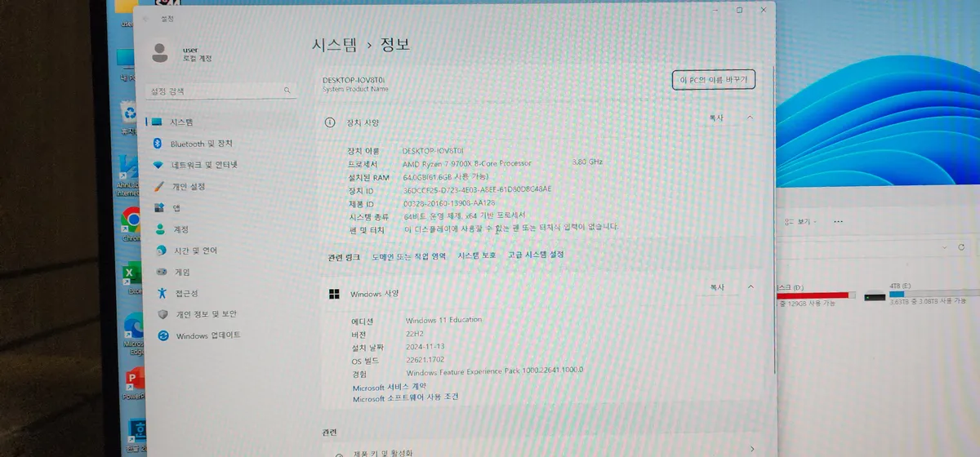Select the 설치 날짜 2024-11-13 value

[x=424, y=346]
